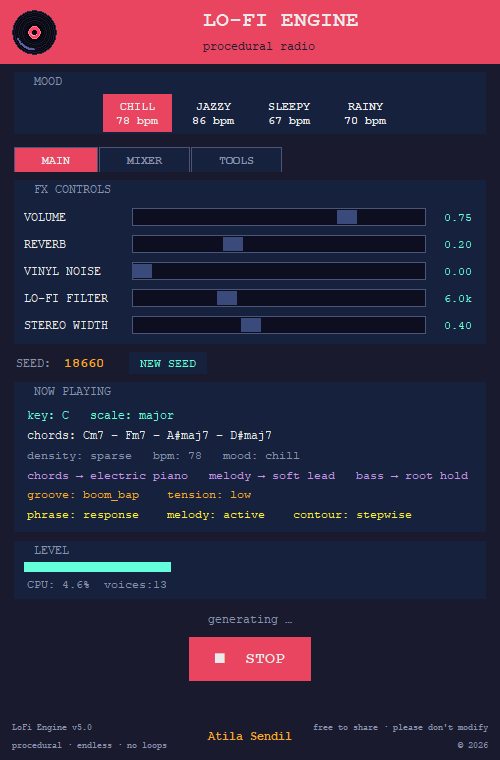Click the LO-FI ENGINE title

click(x=281, y=20)
